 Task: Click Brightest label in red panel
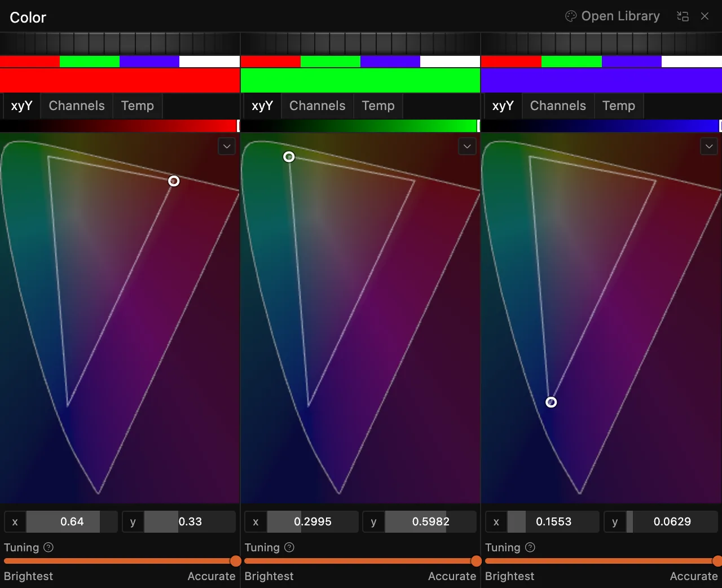click(28, 576)
